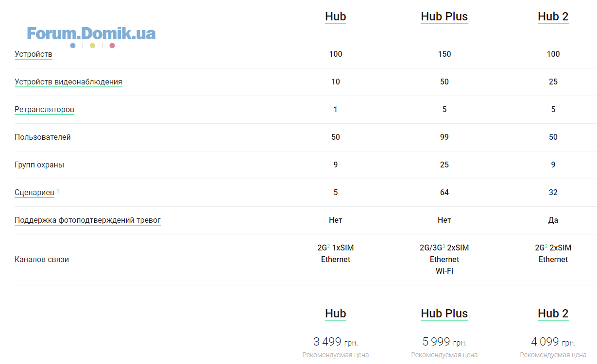Open the Hub Plus link in top header
This screenshot has height=364, width=597.
(x=444, y=17)
